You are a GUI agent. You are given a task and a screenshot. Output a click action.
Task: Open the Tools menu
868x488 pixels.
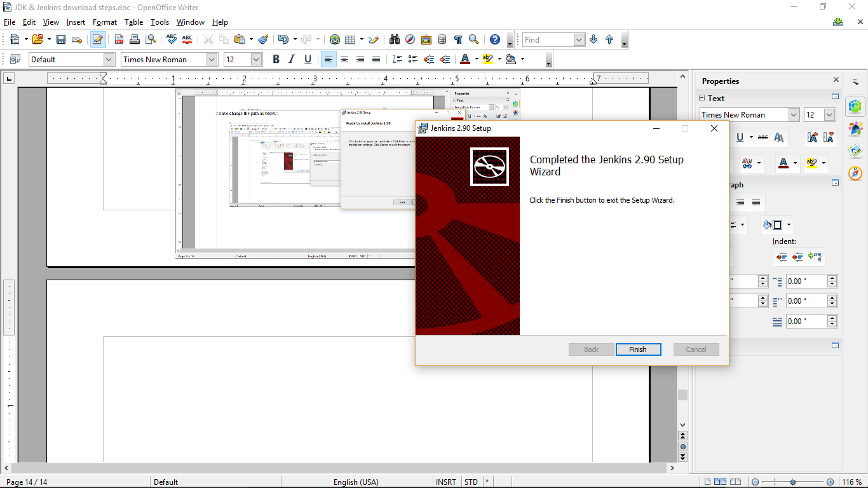tap(159, 22)
